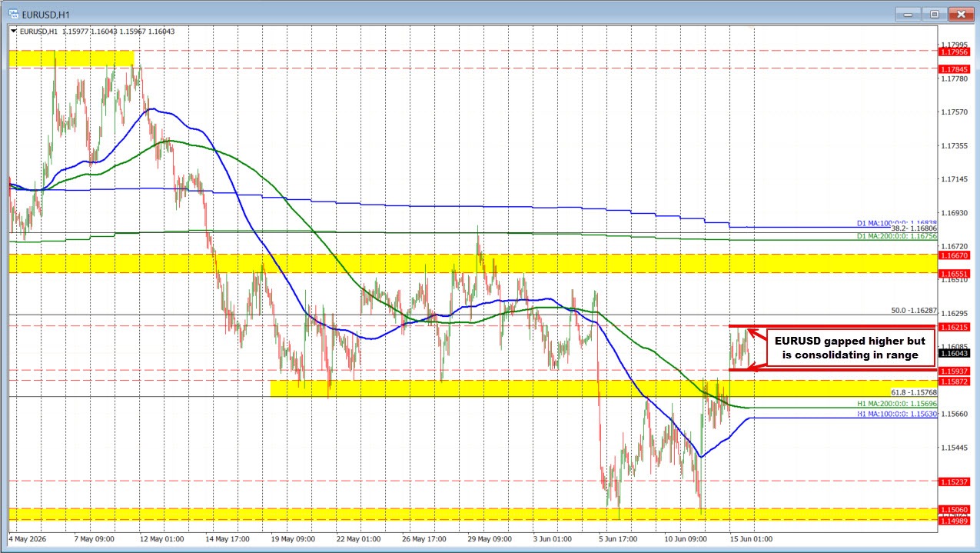Click the H1 MA:200 label 1.15696
Screen dimensions: 980x553
896,404
